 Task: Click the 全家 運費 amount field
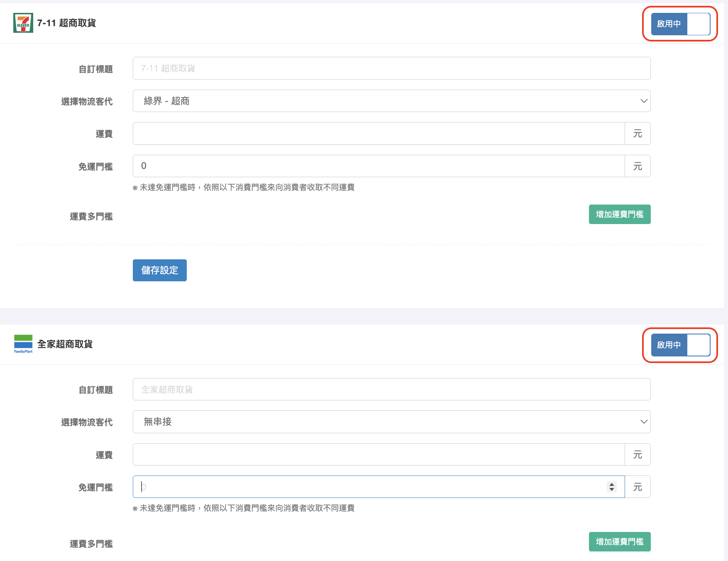pos(378,455)
